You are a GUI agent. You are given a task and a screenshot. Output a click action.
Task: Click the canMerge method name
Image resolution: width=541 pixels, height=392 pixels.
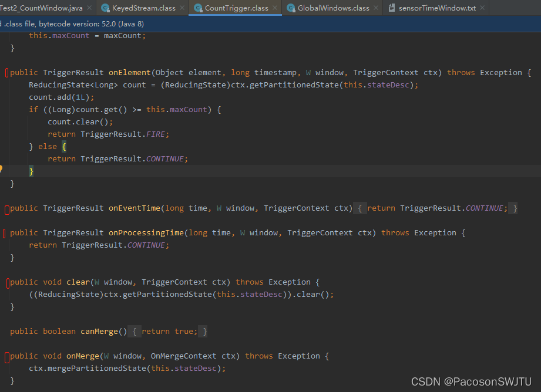pos(99,332)
